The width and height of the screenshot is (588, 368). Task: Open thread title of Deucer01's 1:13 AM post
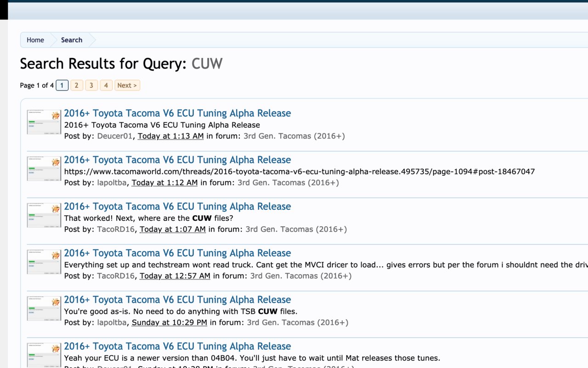point(177,113)
